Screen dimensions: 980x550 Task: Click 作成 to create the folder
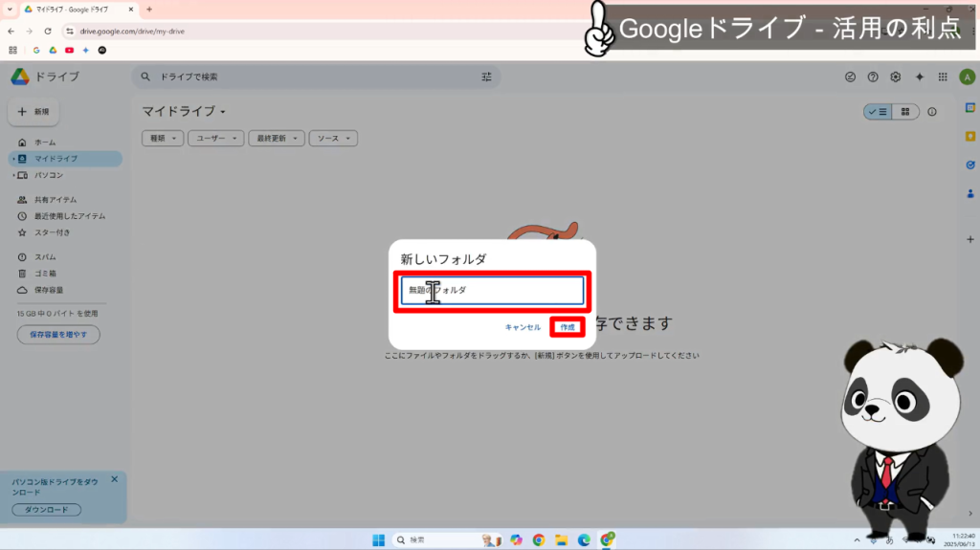(x=567, y=327)
